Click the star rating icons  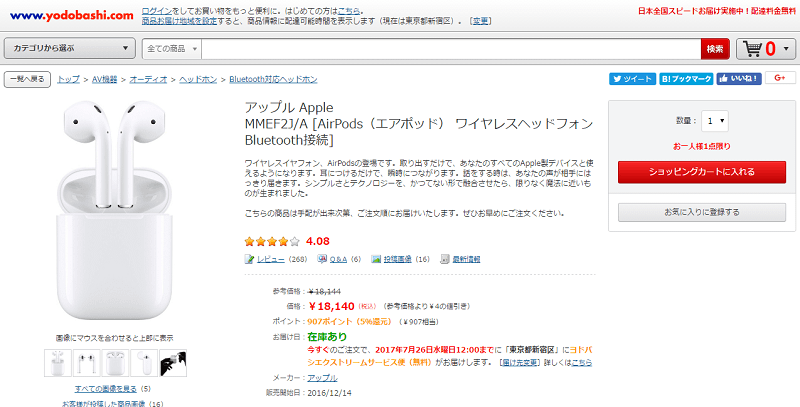click(x=272, y=241)
